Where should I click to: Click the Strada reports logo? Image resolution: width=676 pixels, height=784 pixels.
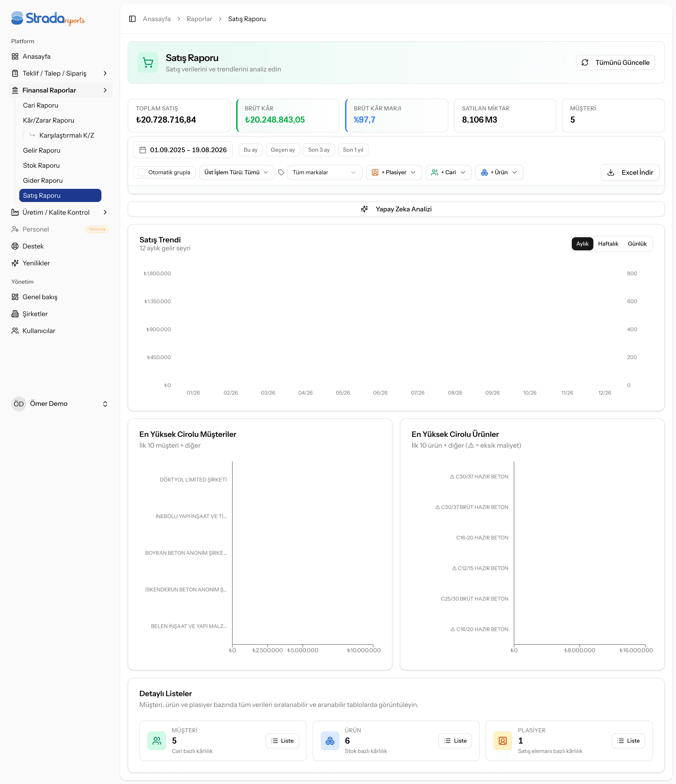click(x=48, y=18)
